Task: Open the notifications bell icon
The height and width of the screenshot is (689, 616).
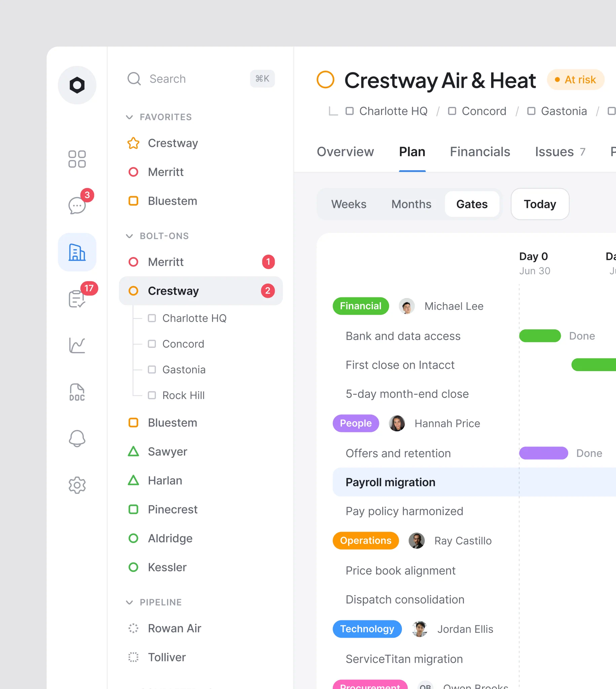Action: pos(77,439)
